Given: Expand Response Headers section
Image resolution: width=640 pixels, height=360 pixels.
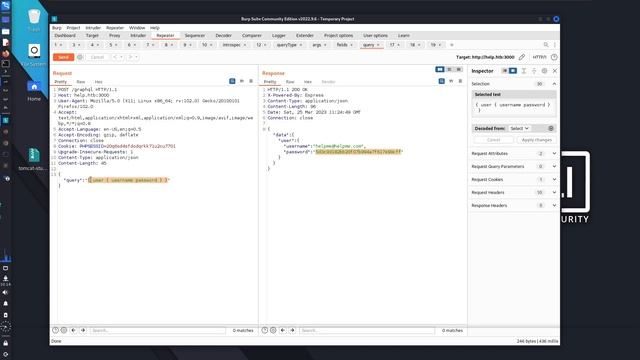Looking at the screenshot, I should (554, 205).
